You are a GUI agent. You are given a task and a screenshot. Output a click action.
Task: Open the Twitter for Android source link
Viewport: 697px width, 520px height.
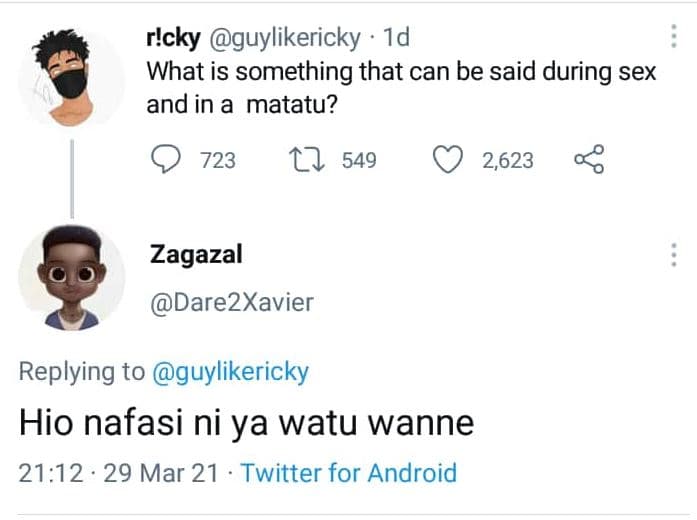(349, 472)
